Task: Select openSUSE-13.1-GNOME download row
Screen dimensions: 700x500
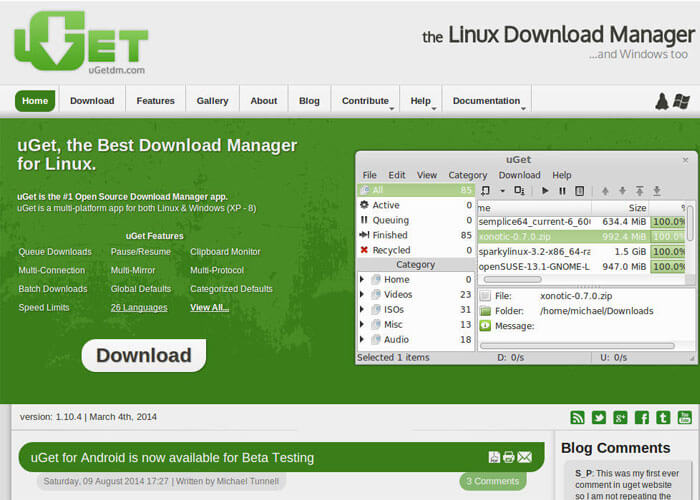Action: [581, 267]
